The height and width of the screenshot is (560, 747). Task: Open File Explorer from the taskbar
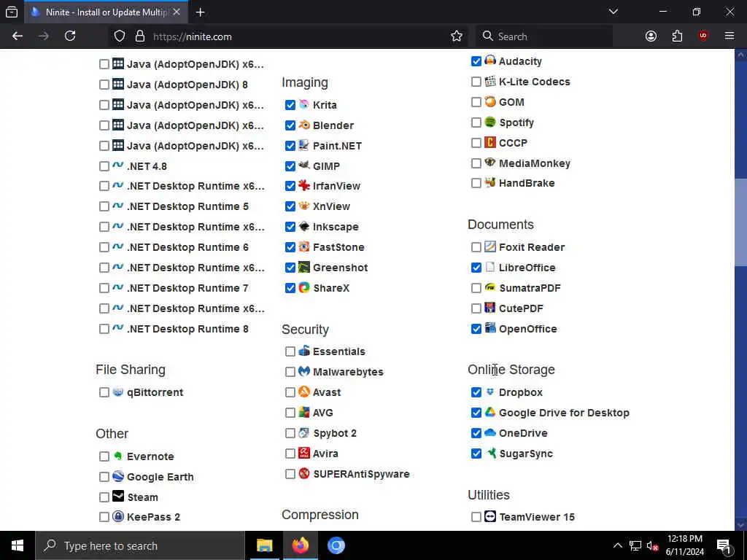click(x=264, y=545)
